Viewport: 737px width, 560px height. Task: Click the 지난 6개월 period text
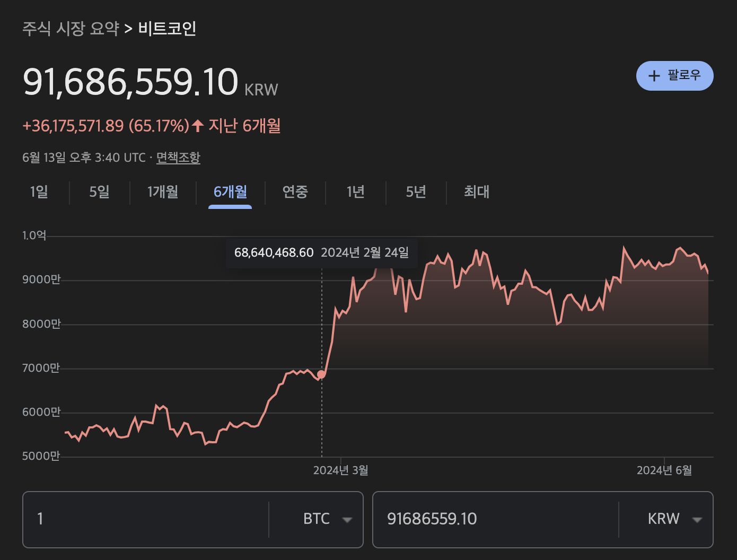click(x=244, y=126)
